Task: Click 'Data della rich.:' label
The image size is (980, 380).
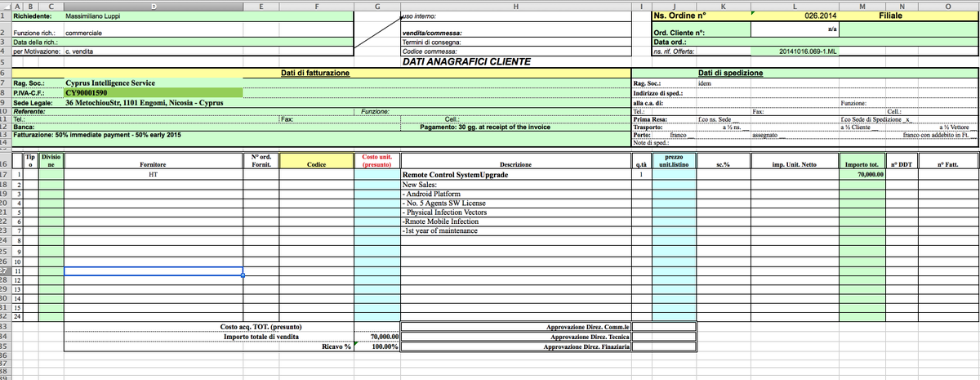Action: click(x=38, y=42)
